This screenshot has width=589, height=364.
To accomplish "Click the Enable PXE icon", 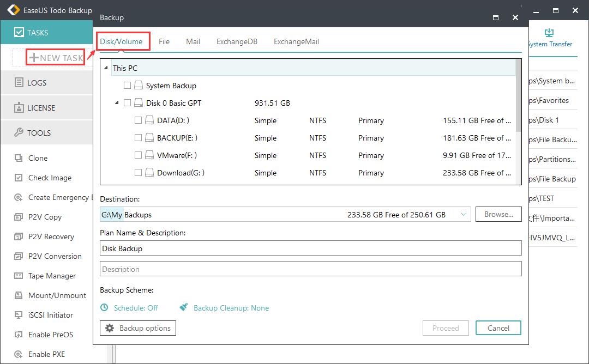I will point(19,354).
